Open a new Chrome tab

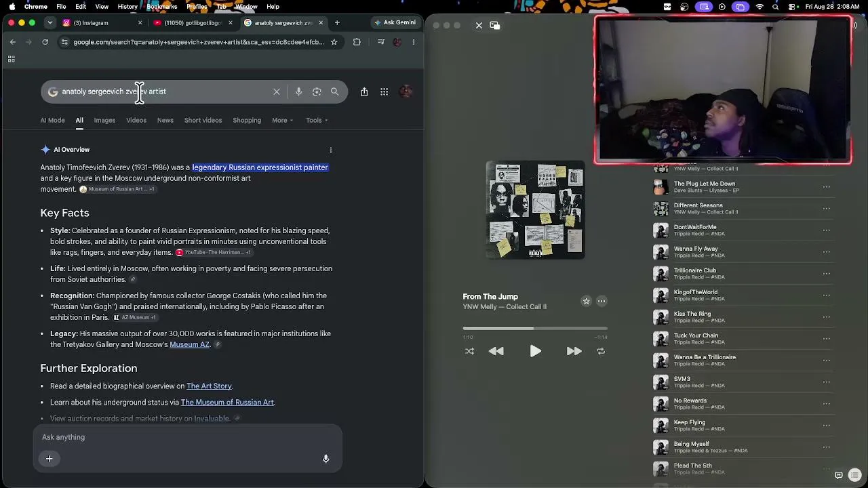pos(337,22)
